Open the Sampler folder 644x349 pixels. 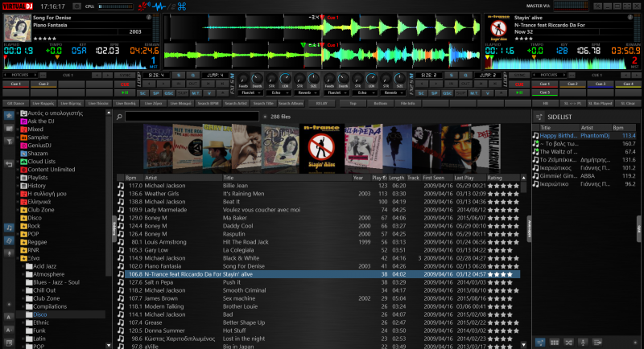(35, 138)
